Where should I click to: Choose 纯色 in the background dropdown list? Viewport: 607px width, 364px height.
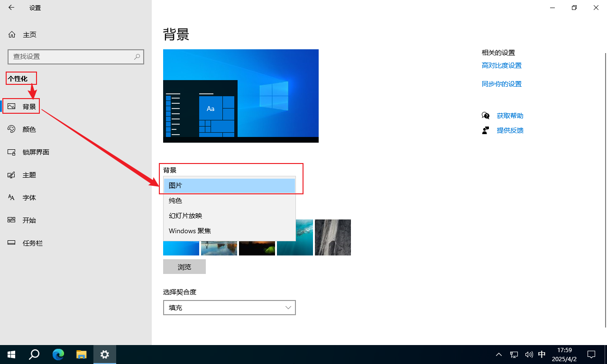[230, 201]
